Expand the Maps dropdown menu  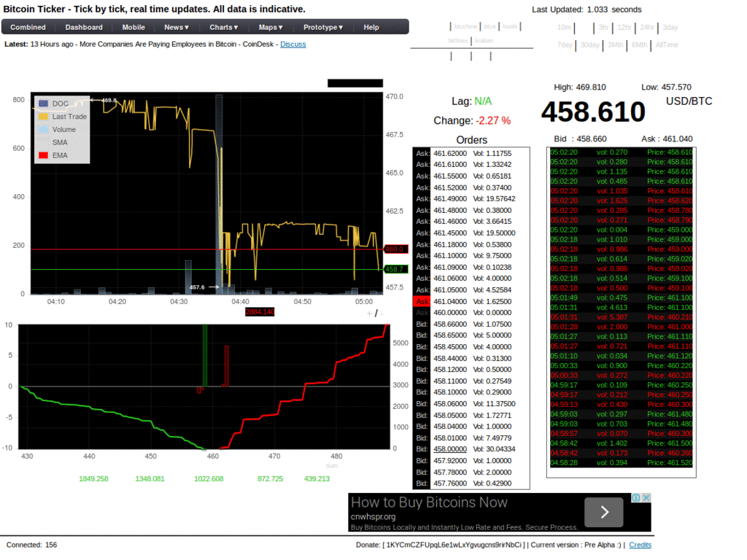click(271, 27)
